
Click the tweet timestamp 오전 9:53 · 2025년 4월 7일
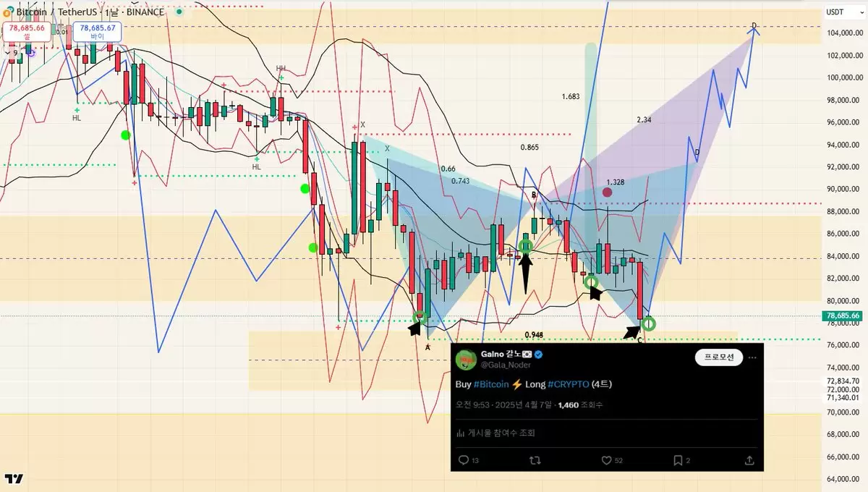(504, 405)
